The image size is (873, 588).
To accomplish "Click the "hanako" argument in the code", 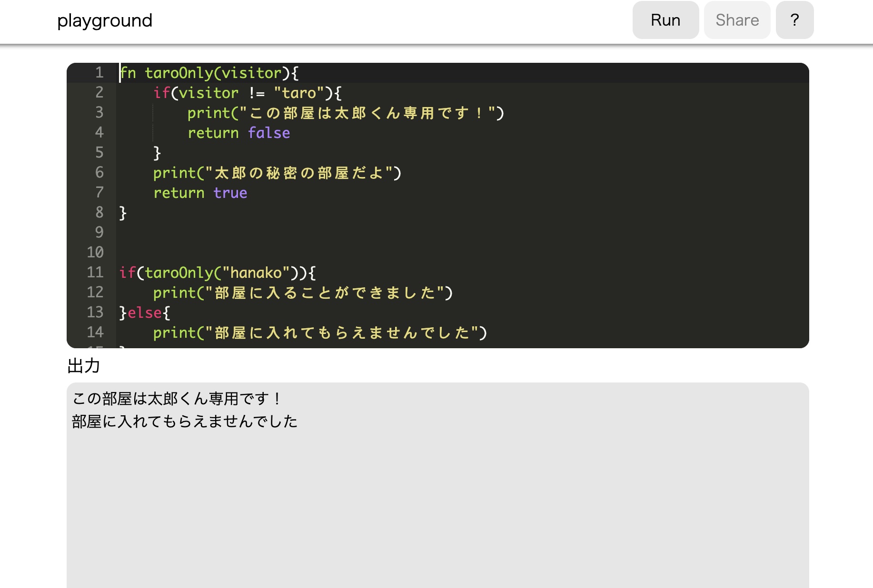I will point(256,273).
